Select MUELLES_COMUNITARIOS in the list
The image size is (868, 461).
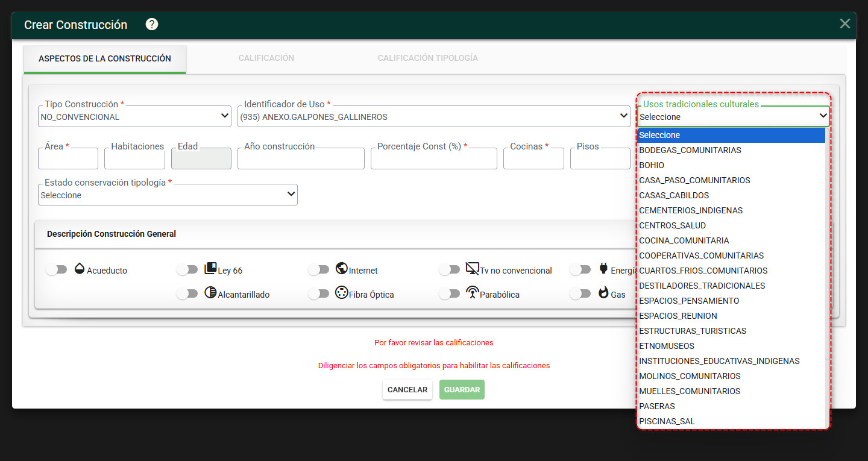tap(731, 391)
